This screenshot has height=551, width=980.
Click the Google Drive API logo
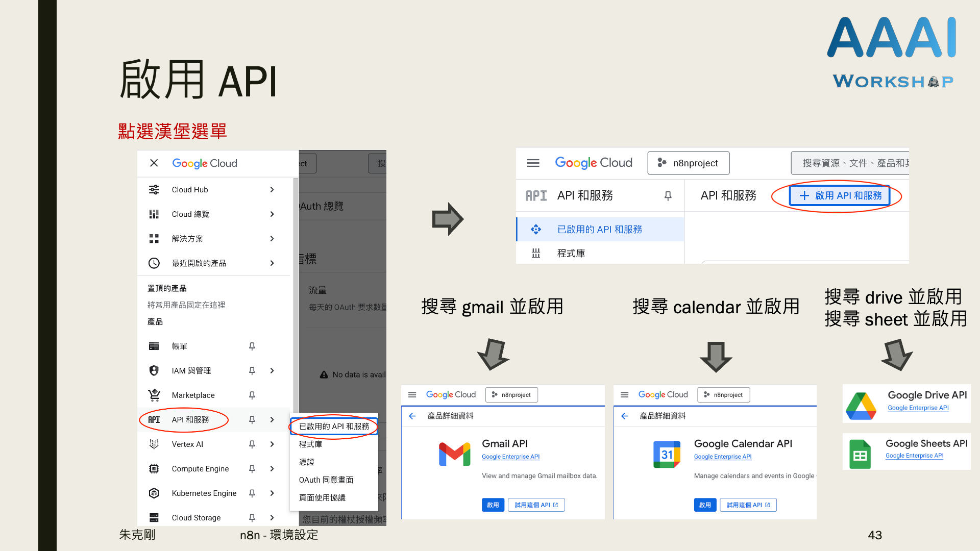coord(861,406)
